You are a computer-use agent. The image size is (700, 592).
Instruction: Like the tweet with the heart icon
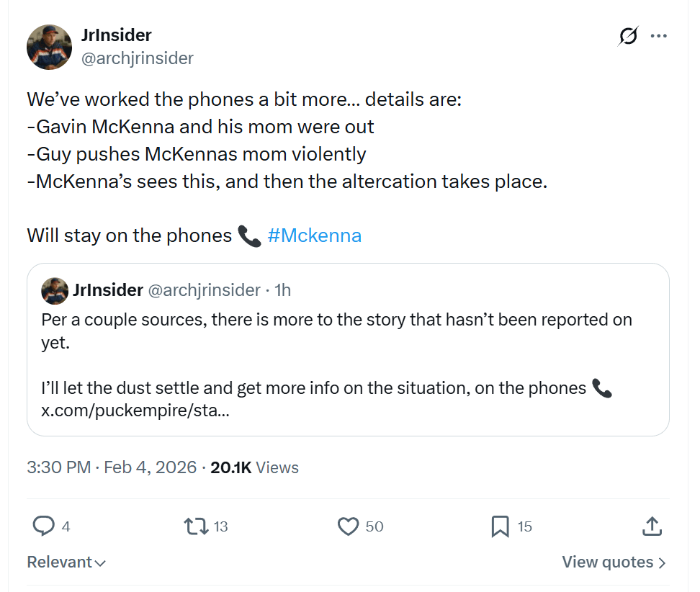tap(349, 526)
